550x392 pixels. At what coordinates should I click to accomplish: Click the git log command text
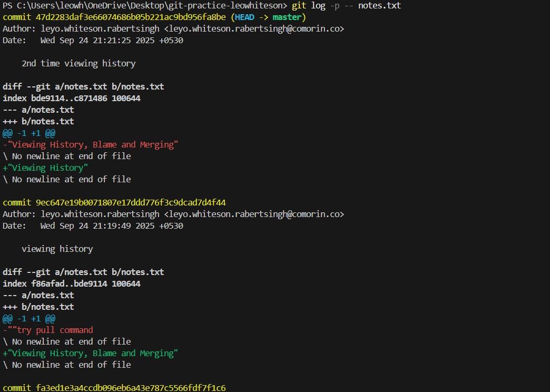[x=346, y=6]
